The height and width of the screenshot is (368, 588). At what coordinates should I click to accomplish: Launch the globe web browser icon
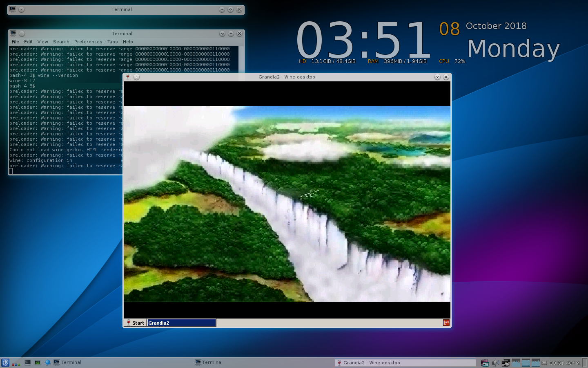click(47, 362)
